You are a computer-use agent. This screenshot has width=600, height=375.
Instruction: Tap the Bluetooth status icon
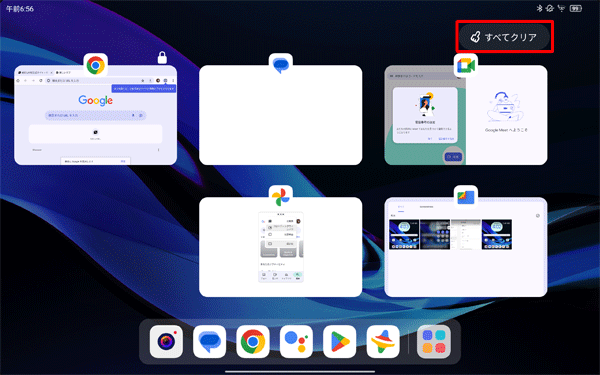coord(540,8)
